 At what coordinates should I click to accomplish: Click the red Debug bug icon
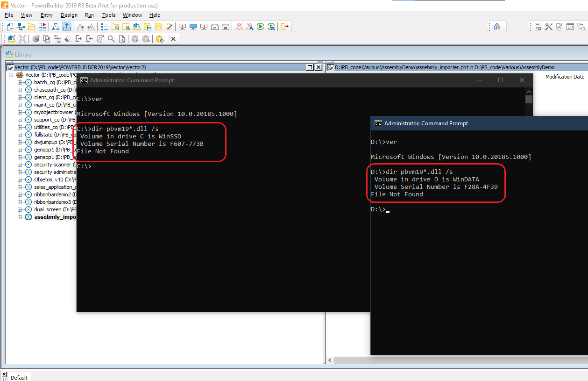pyautogui.click(x=239, y=27)
